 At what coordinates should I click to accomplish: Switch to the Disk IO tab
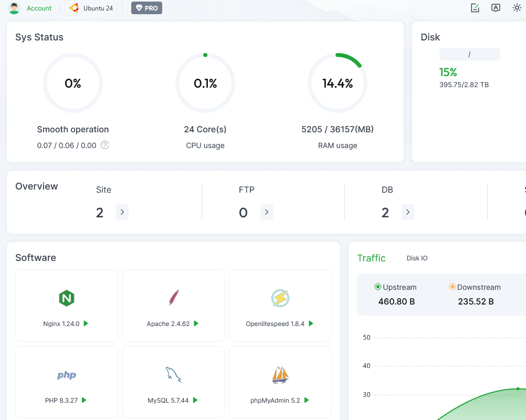[x=417, y=258]
